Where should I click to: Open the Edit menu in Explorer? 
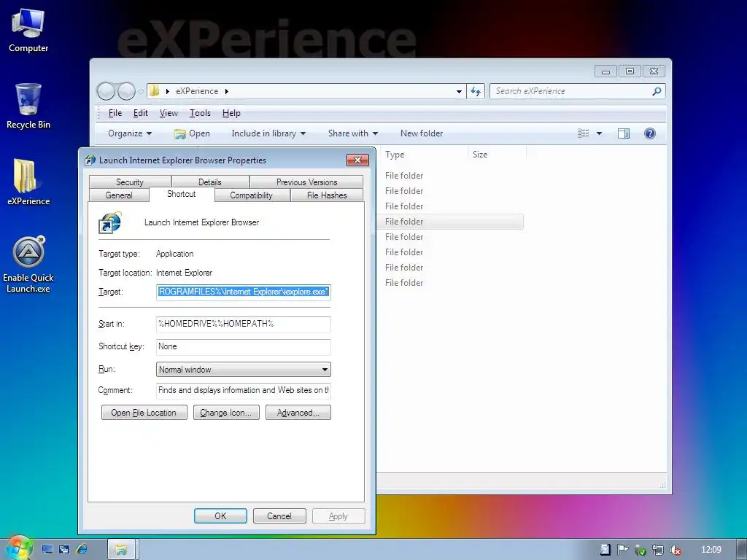141,113
